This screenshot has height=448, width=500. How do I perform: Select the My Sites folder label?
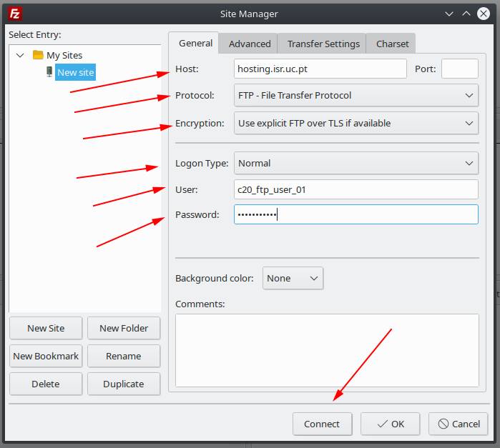click(64, 56)
